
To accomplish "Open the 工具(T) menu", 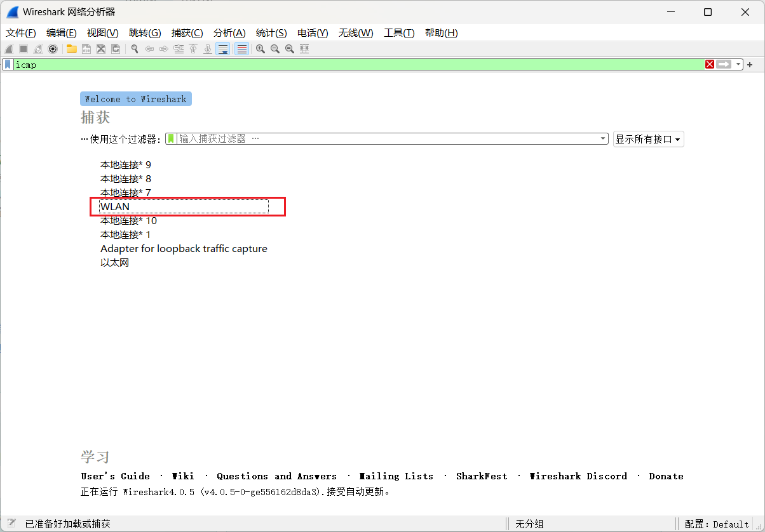I will (x=399, y=33).
